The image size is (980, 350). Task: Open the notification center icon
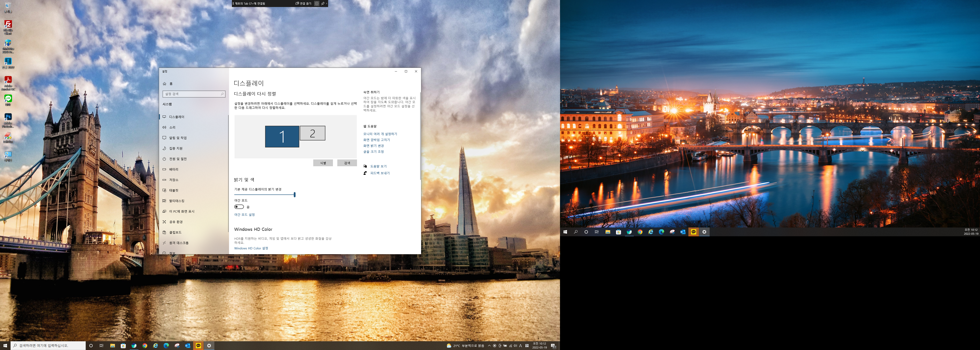coord(553,345)
